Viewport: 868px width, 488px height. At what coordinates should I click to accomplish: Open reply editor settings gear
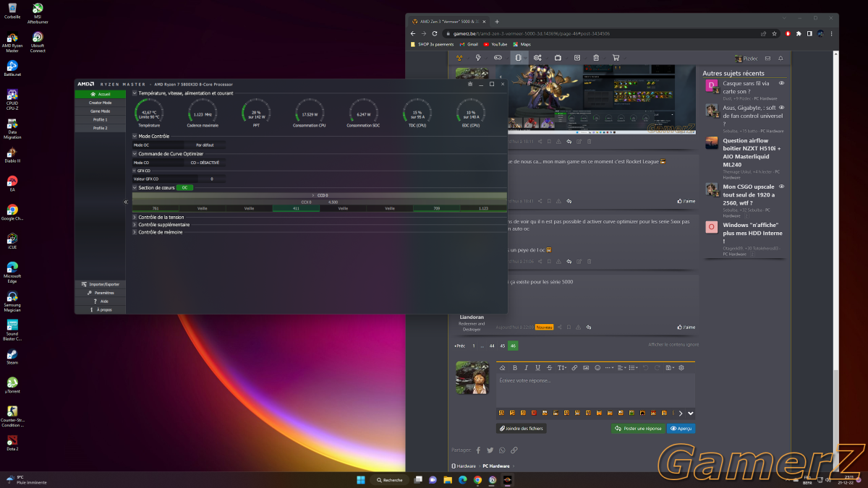(681, 368)
